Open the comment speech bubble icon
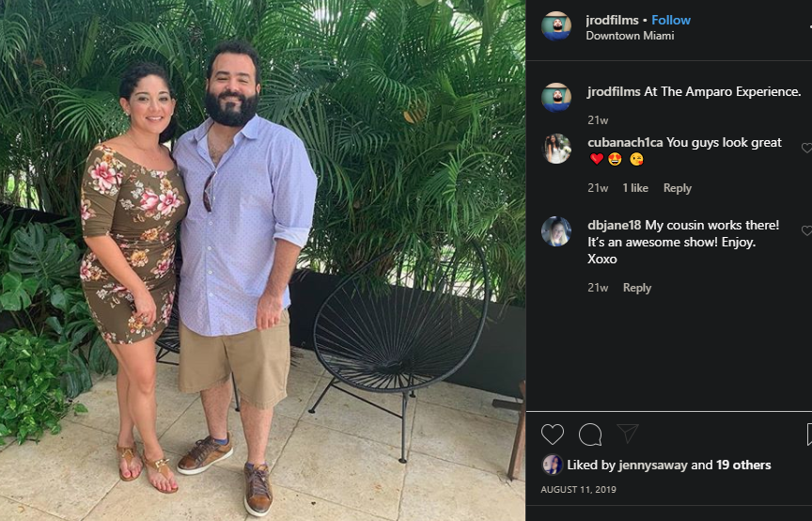 [x=590, y=434]
